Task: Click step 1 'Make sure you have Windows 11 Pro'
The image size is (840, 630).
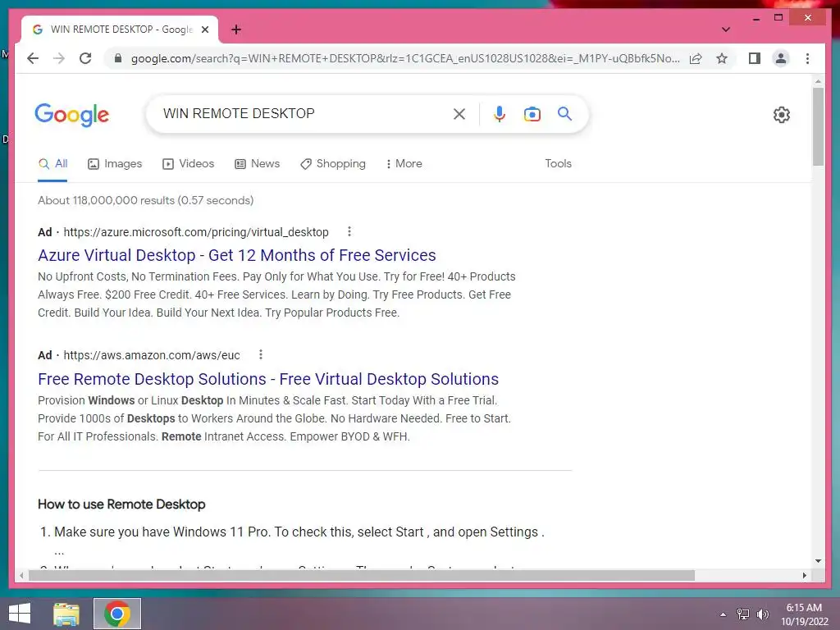Action: coord(299,532)
